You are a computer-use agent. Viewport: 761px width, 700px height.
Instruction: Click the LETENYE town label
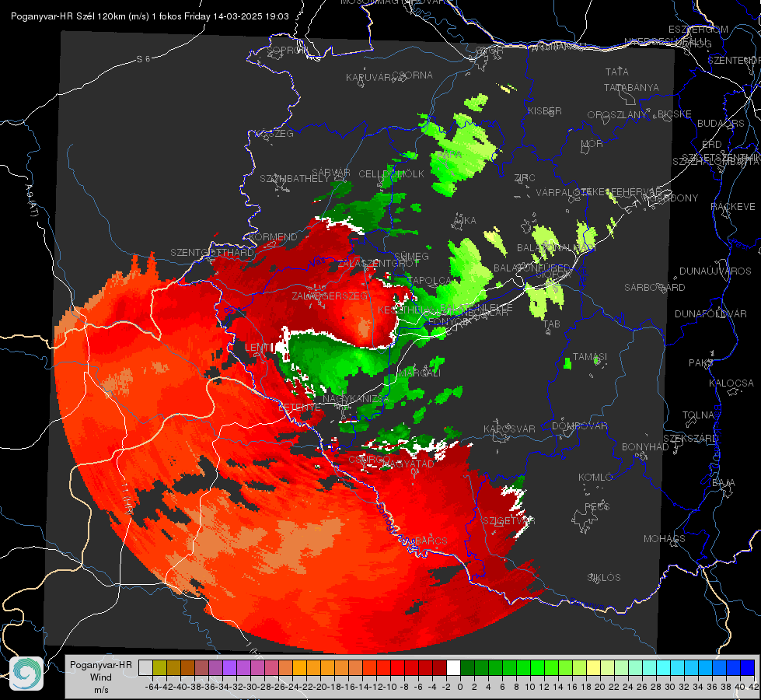coord(299,407)
